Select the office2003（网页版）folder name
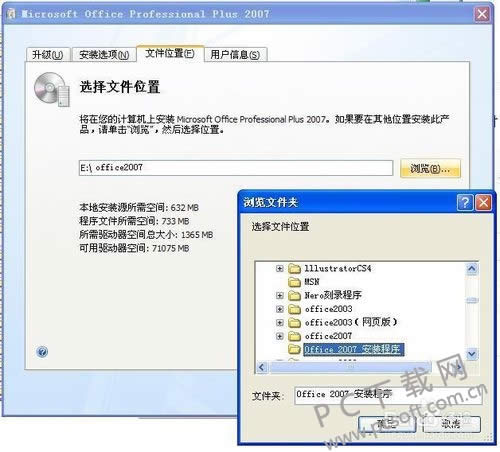Screen dimensions: 500x452 click(351, 322)
